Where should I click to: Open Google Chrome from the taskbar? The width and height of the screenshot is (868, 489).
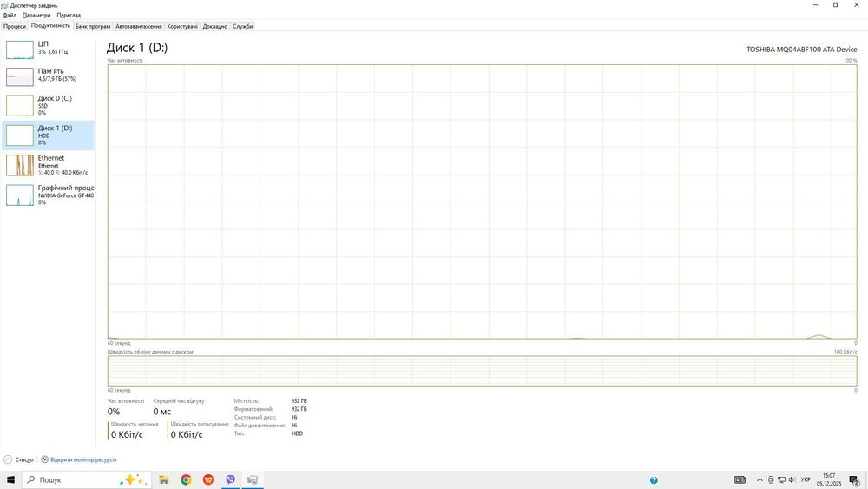click(x=186, y=479)
